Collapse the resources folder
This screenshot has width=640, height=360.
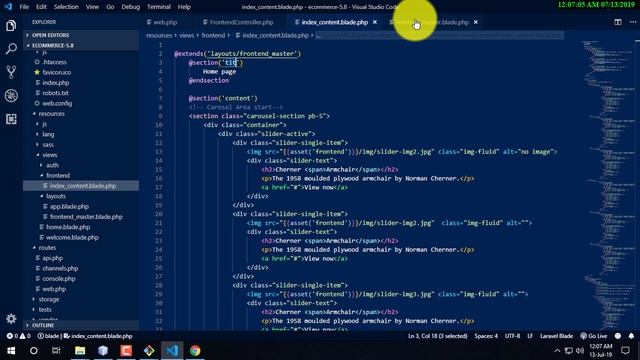pyautogui.click(x=51, y=113)
